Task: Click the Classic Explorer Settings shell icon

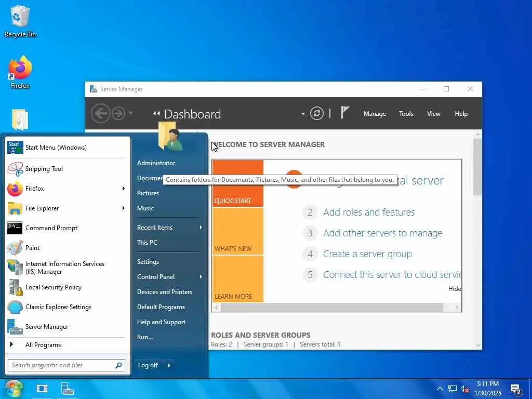Action: click(x=15, y=307)
